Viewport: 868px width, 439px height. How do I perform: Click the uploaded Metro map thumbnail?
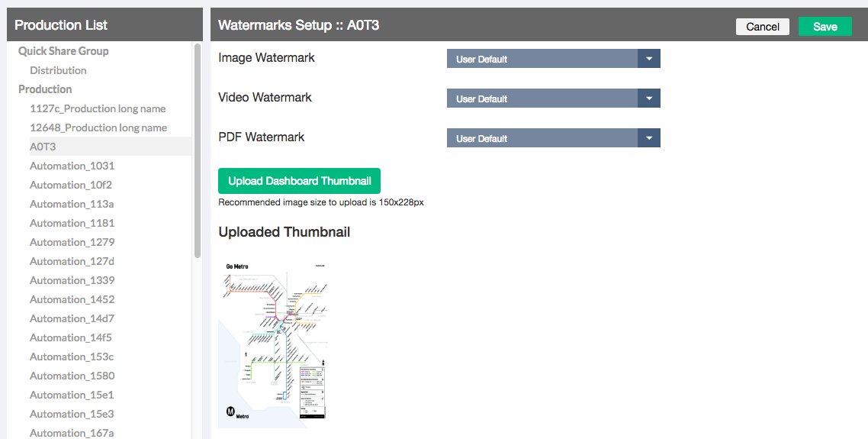[x=274, y=342]
